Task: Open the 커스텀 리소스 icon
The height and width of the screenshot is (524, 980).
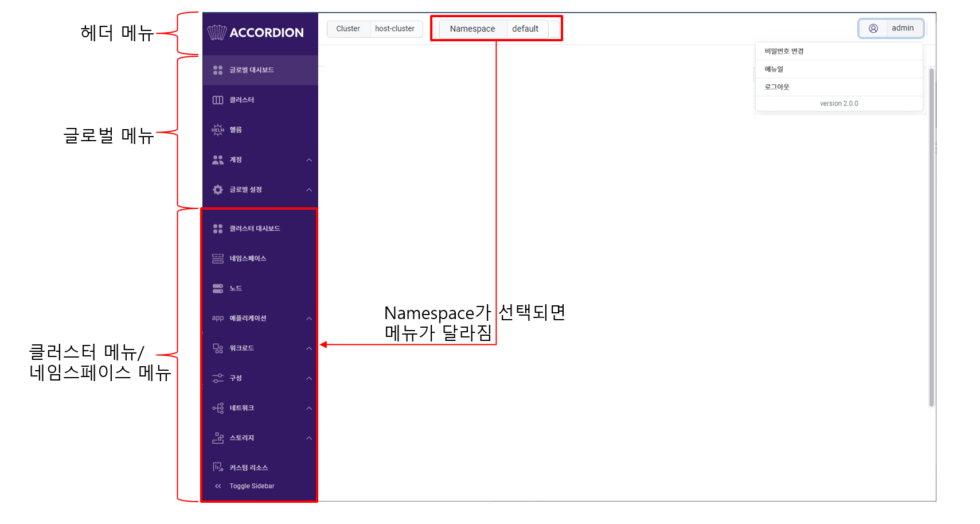Action: (x=218, y=467)
